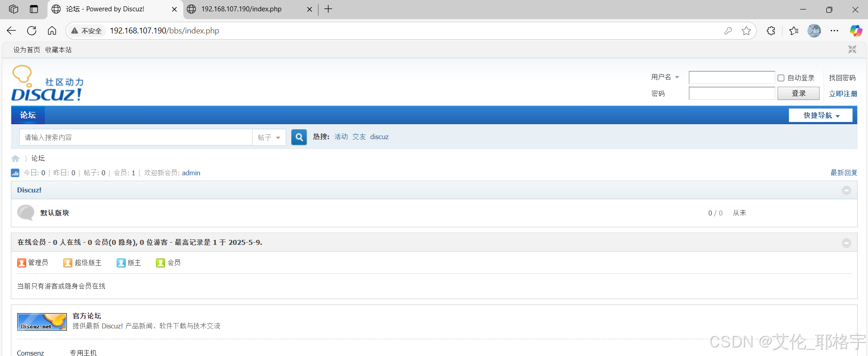Click the wide-screen toggle icon
868x356 pixels.
pyautogui.click(x=852, y=49)
